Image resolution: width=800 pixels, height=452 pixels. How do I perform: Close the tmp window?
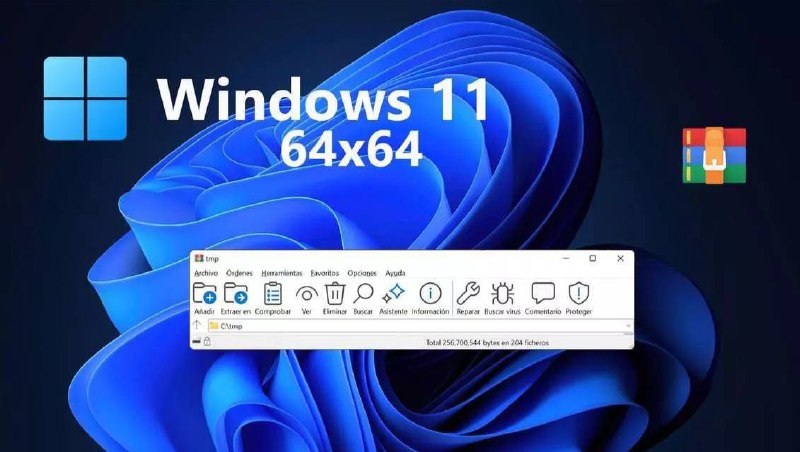[x=620, y=259]
